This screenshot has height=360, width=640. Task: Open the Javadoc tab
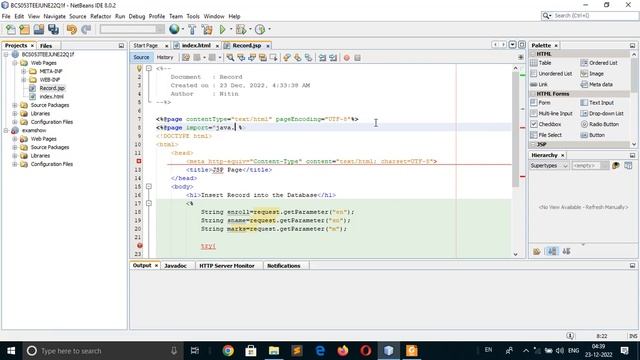coord(175,266)
